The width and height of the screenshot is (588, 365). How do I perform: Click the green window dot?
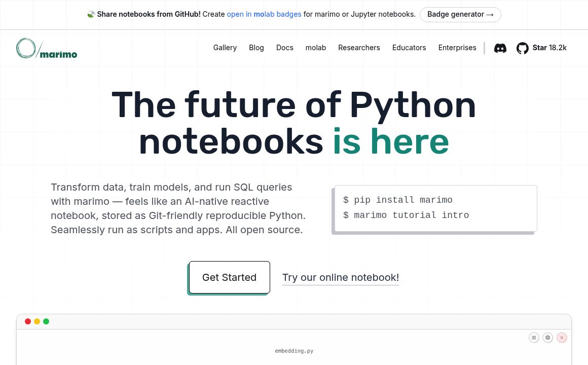point(46,321)
